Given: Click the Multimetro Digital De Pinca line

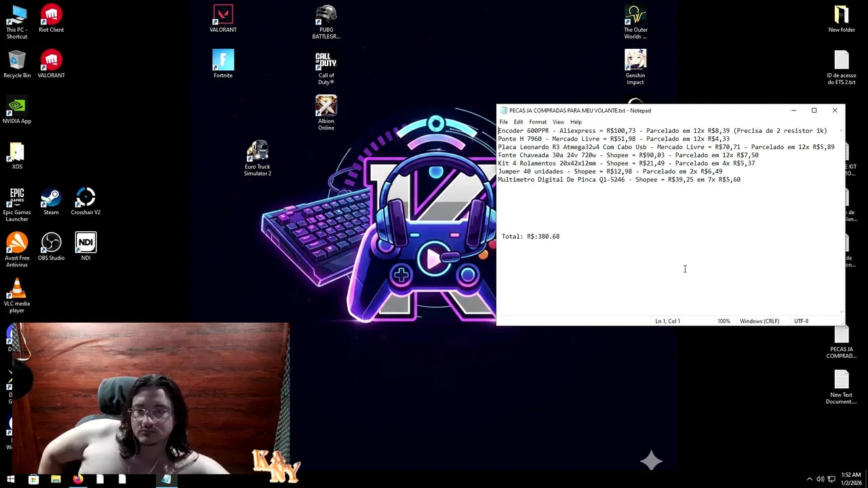Looking at the screenshot, I should pyautogui.click(x=619, y=180).
